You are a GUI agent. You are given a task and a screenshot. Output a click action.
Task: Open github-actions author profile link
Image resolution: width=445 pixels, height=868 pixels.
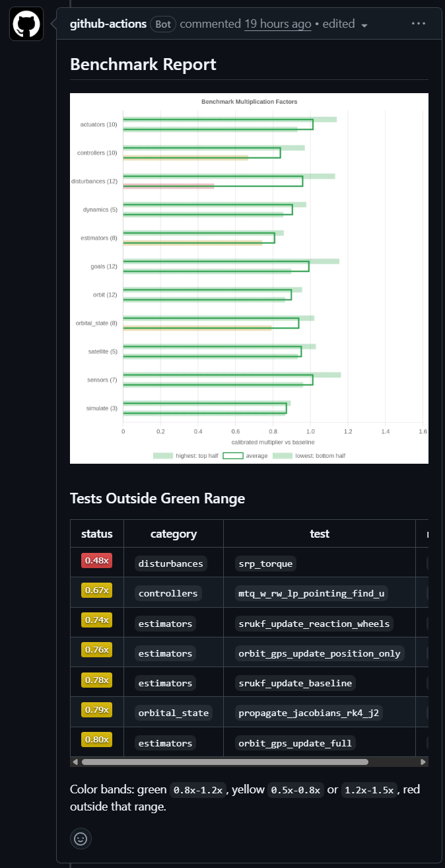click(108, 24)
